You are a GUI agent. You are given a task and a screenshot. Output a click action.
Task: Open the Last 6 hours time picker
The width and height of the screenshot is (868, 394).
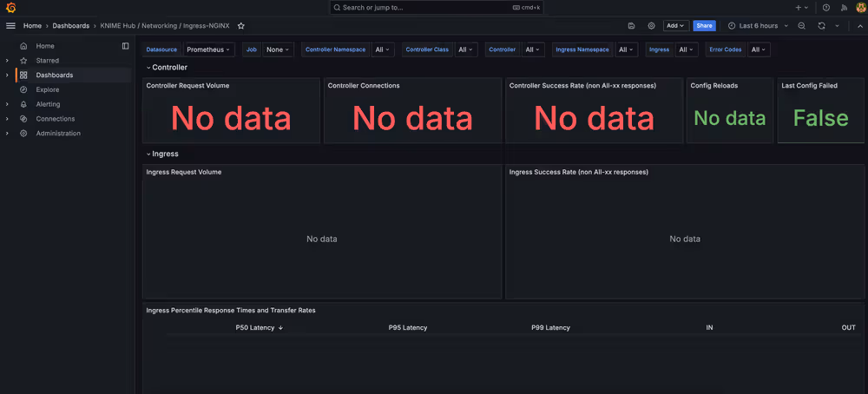758,26
